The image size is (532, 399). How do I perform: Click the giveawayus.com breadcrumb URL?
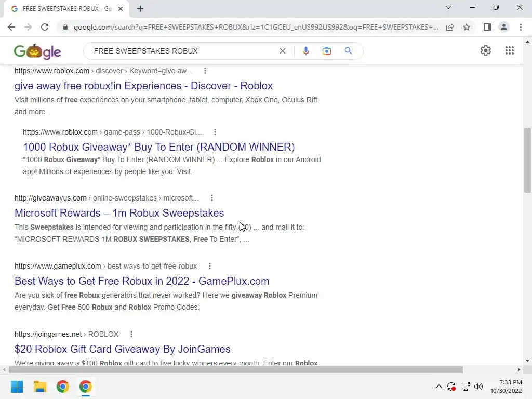(x=107, y=198)
